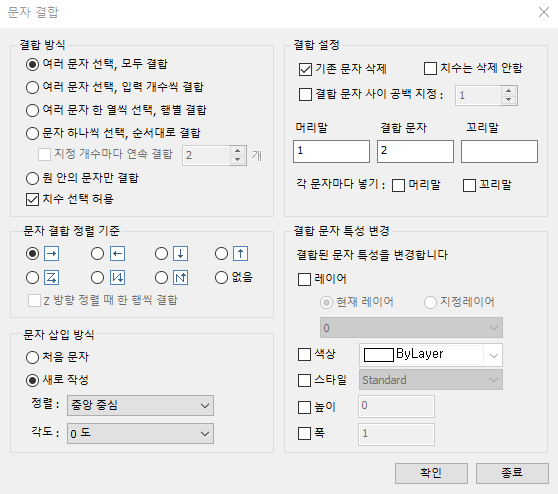Enable the 치수는 삭제 안함 checkbox
Viewport: 558px width, 494px height.
click(430, 68)
